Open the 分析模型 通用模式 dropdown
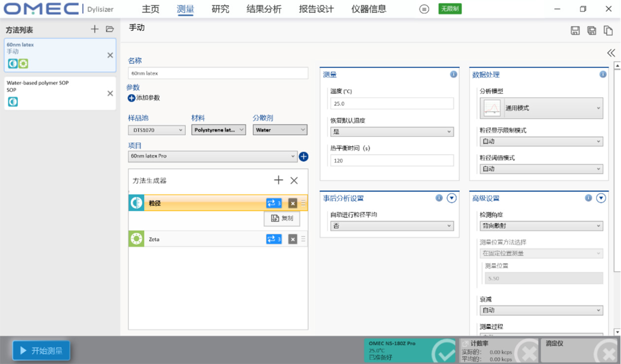Image resolution: width=621 pixels, height=364 pixels. pos(541,108)
